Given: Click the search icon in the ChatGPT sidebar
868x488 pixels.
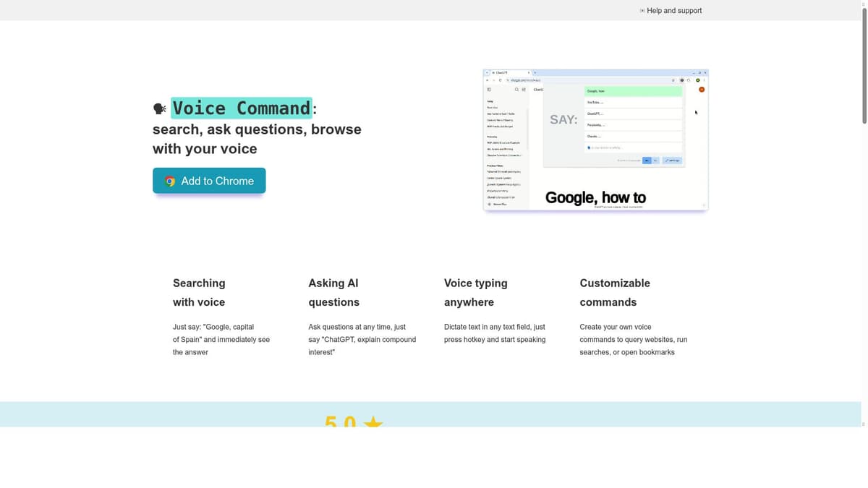Looking at the screenshot, I should click(x=516, y=90).
